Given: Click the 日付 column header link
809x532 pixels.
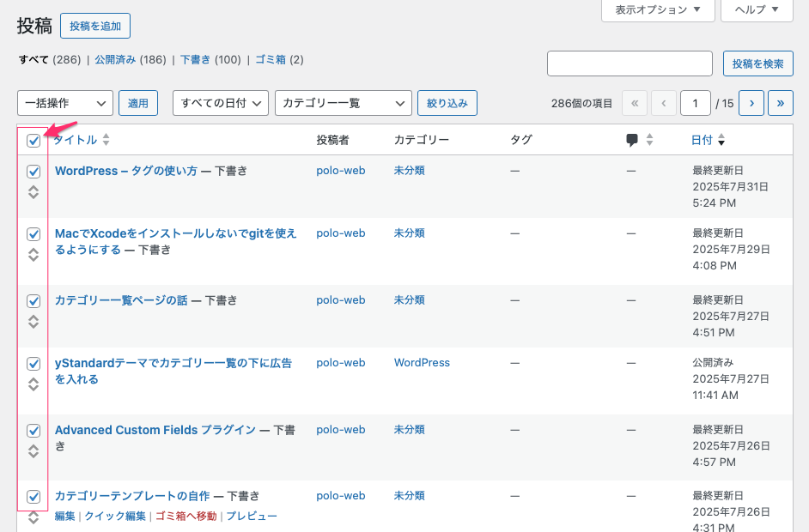Looking at the screenshot, I should tap(702, 140).
